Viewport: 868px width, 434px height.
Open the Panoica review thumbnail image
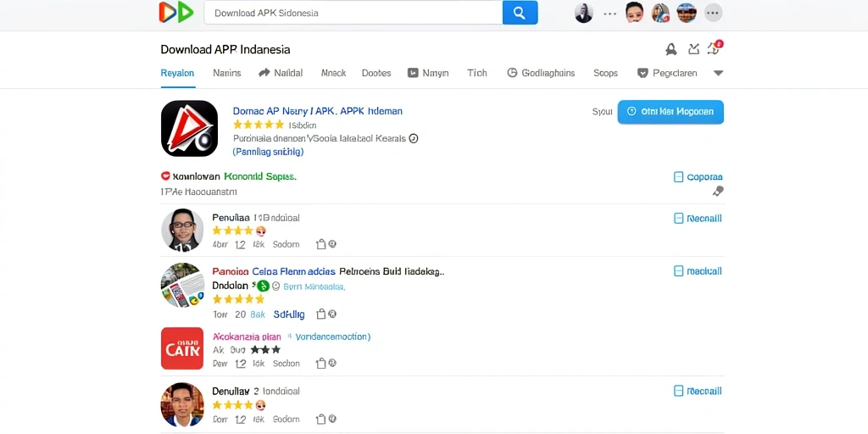click(183, 285)
